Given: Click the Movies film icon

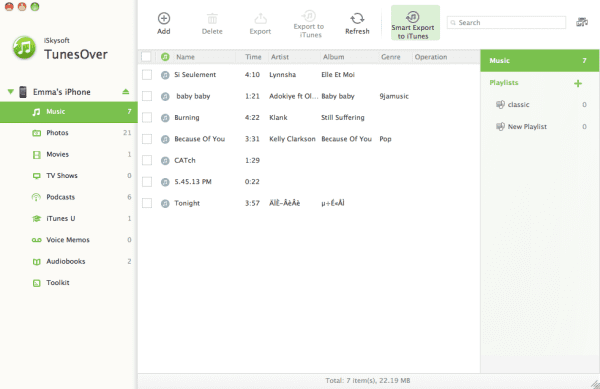Looking at the screenshot, I should [36, 155].
